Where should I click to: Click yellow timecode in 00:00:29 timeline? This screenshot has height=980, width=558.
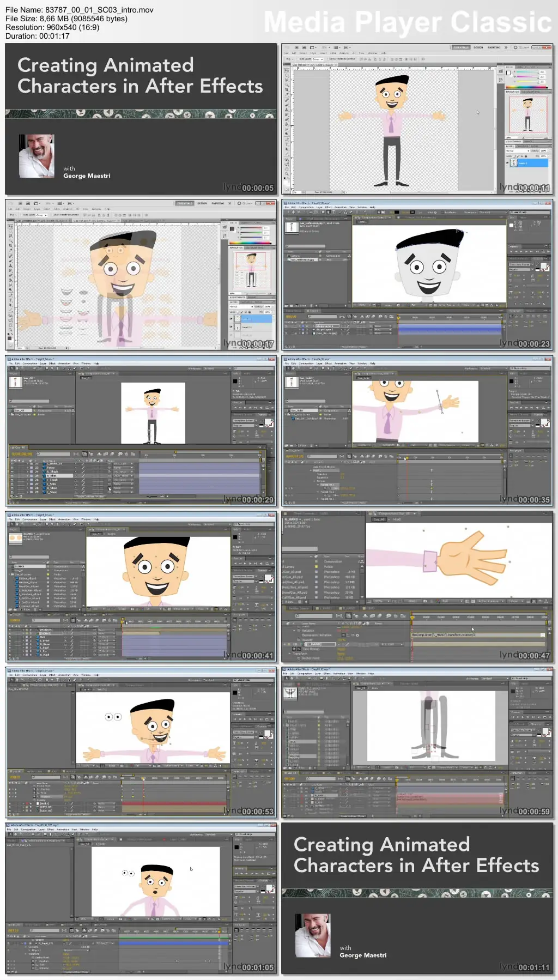tap(22, 454)
